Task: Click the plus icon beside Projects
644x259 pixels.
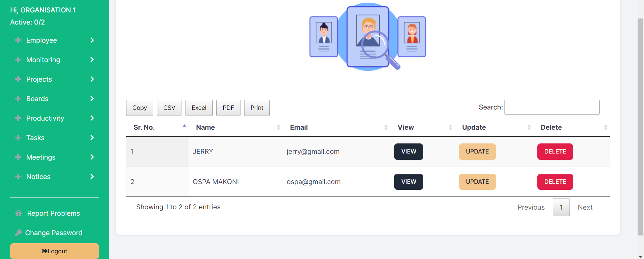Action: tap(18, 79)
